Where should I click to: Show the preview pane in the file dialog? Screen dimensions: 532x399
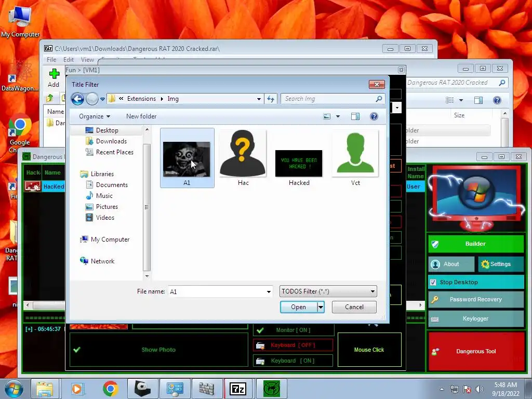[355, 116]
